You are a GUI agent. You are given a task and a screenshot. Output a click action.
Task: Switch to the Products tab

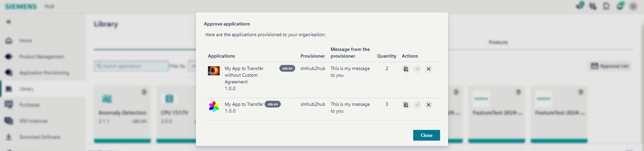(498, 43)
